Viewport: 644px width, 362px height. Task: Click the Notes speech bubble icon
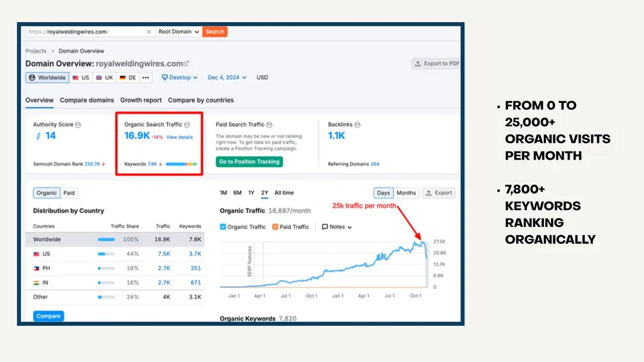point(325,227)
